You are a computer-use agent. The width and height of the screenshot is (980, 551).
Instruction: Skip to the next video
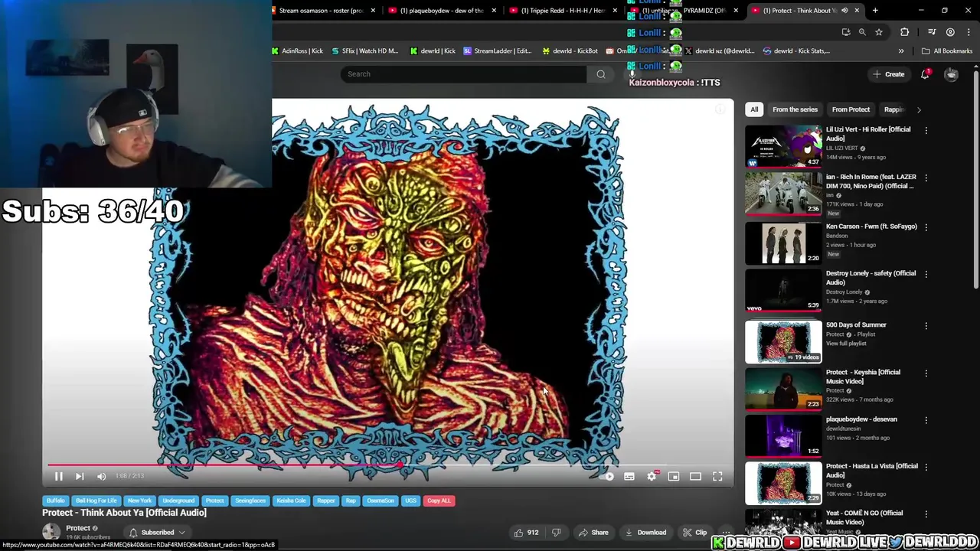80,476
